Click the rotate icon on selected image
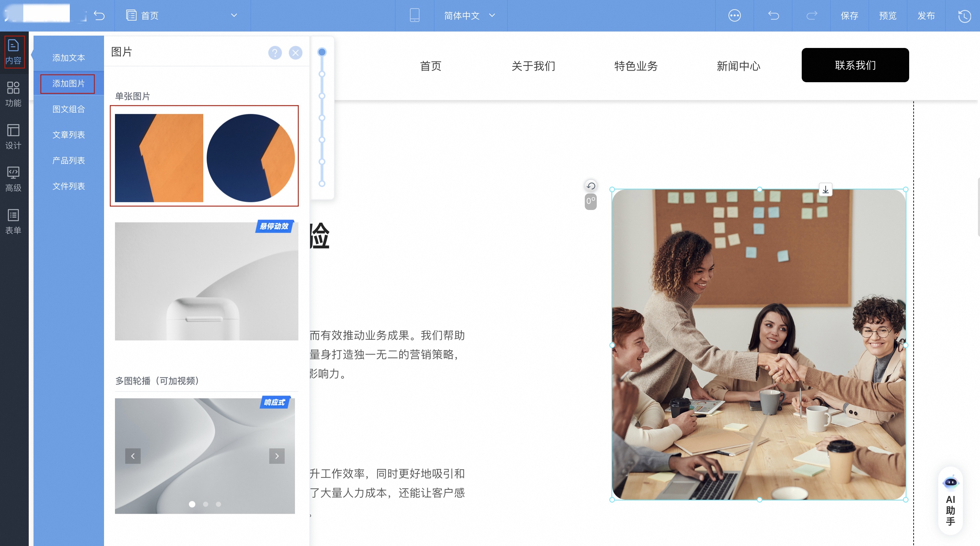 (591, 186)
